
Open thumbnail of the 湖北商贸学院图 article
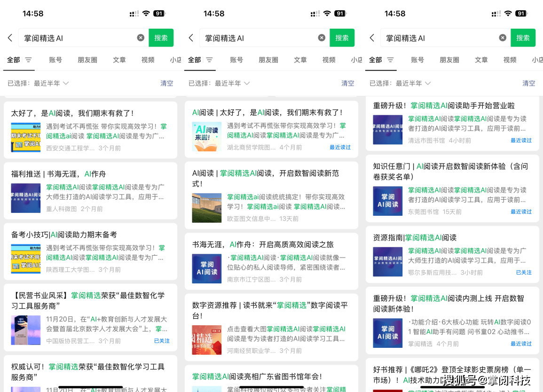pyautogui.click(x=207, y=136)
